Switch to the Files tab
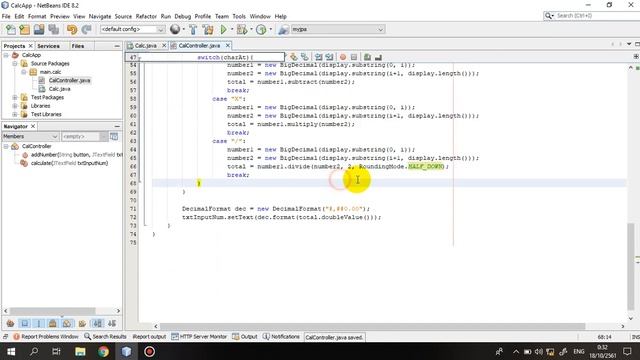The height and width of the screenshot is (360, 640). coord(78,46)
